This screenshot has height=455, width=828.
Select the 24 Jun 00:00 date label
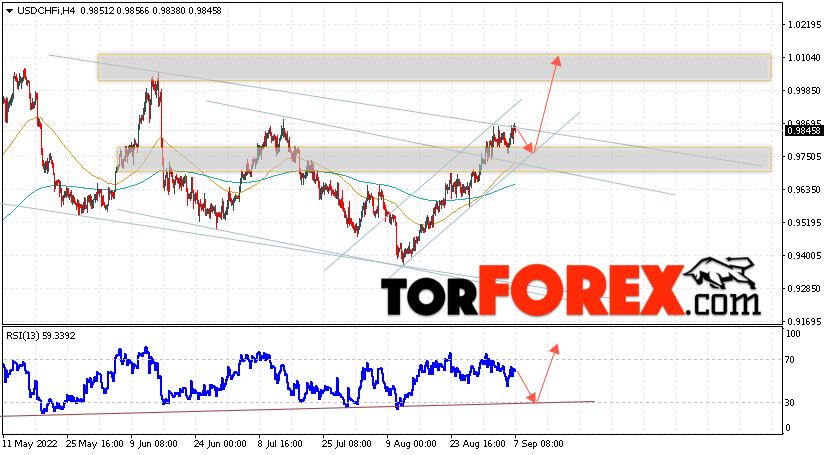pyautogui.click(x=220, y=443)
